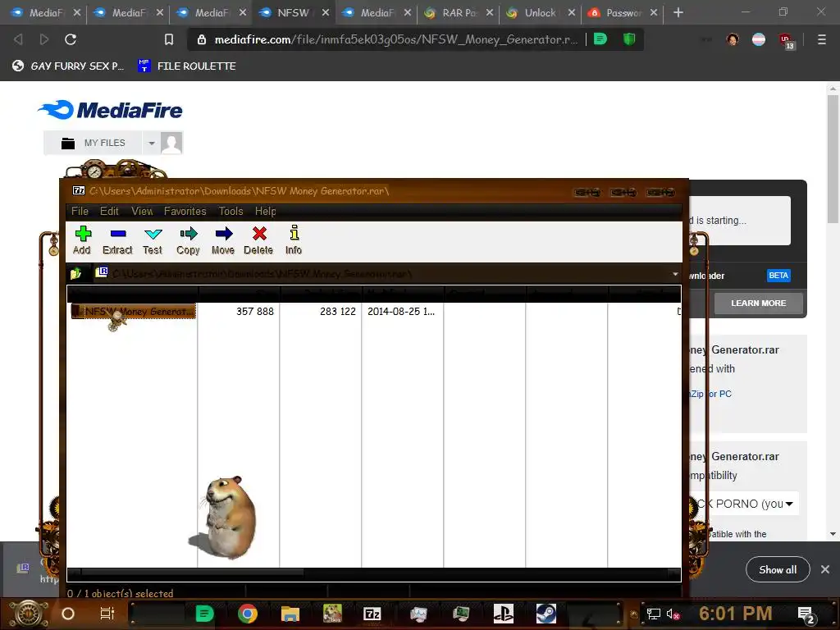The image size is (840, 630).
Task: Click the green reader-mode icon in address bar
Action: [x=600, y=39]
